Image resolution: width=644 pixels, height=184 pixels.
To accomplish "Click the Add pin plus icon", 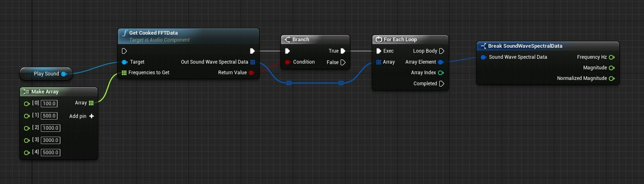I will (91, 116).
